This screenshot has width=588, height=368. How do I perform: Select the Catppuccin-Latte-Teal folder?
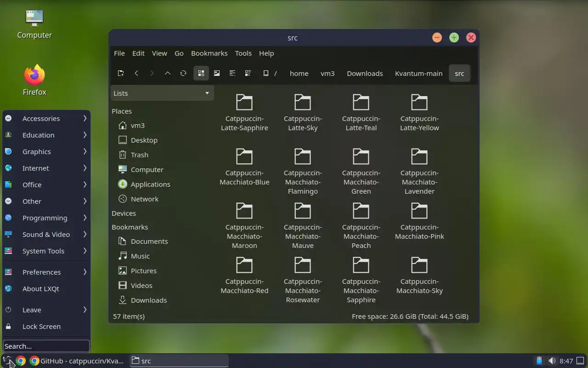pyautogui.click(x=361, y=113)
